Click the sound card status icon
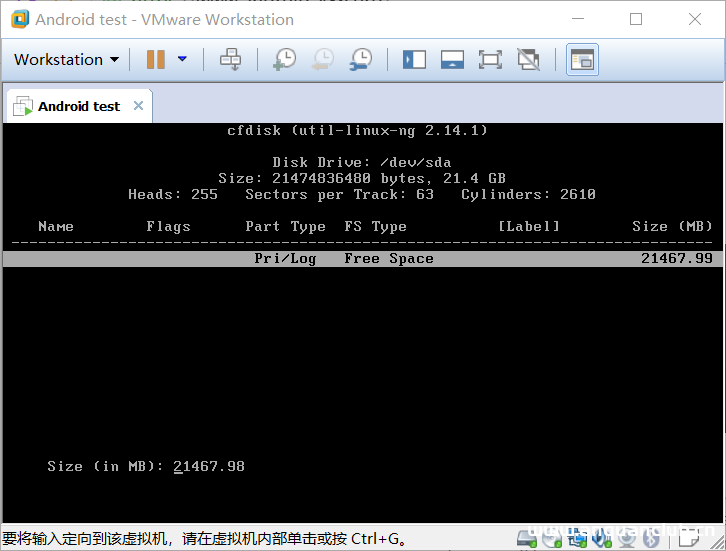 pos(601,538)
